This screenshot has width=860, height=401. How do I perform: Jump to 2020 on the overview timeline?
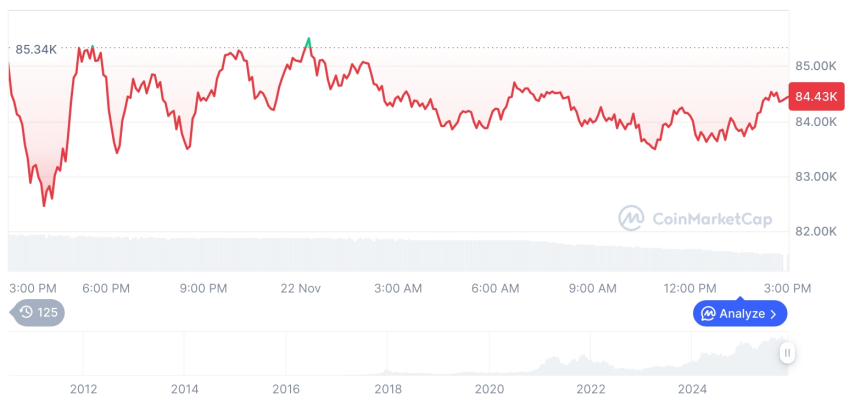489,389
